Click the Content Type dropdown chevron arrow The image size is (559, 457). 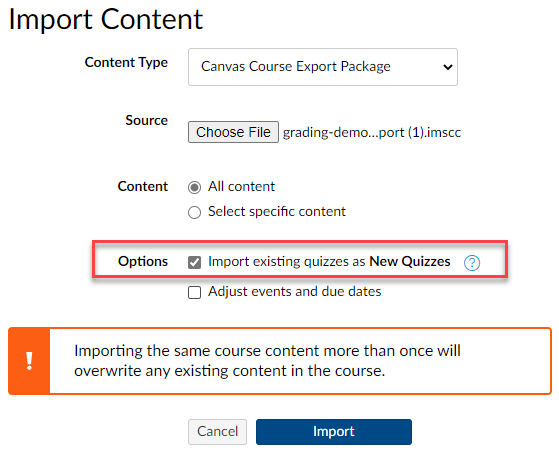447,67
